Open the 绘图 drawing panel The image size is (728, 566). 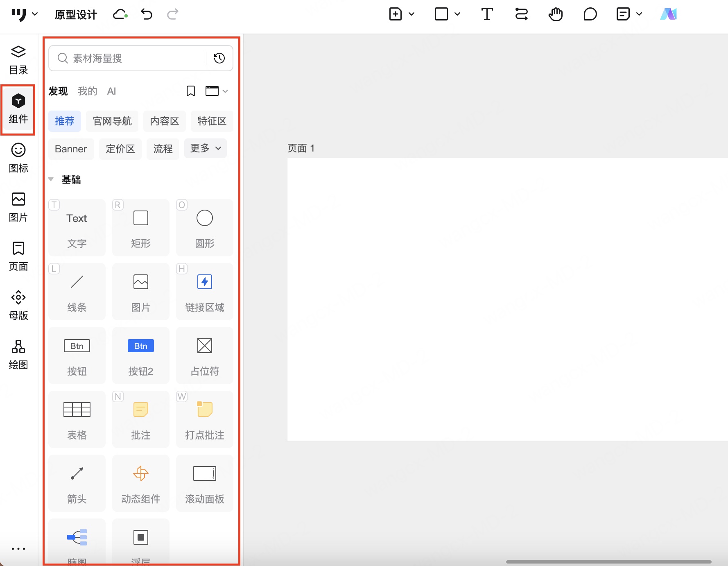click(x=18, y=355)
